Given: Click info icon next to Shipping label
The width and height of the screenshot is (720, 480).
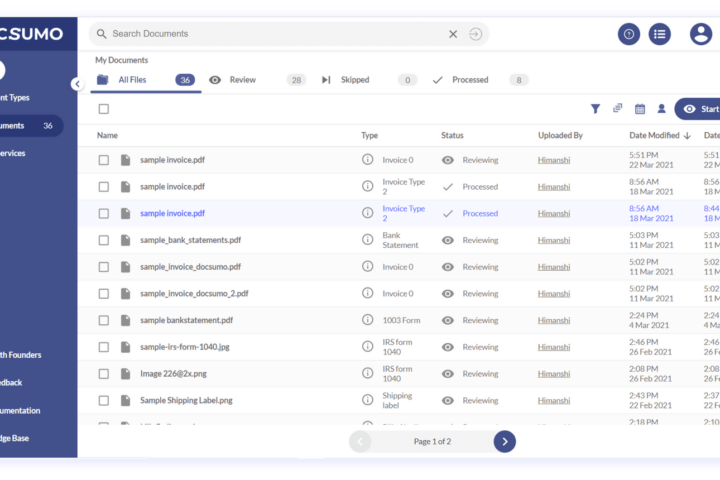Looking at the screenshot, I should (x=367, y=400).
